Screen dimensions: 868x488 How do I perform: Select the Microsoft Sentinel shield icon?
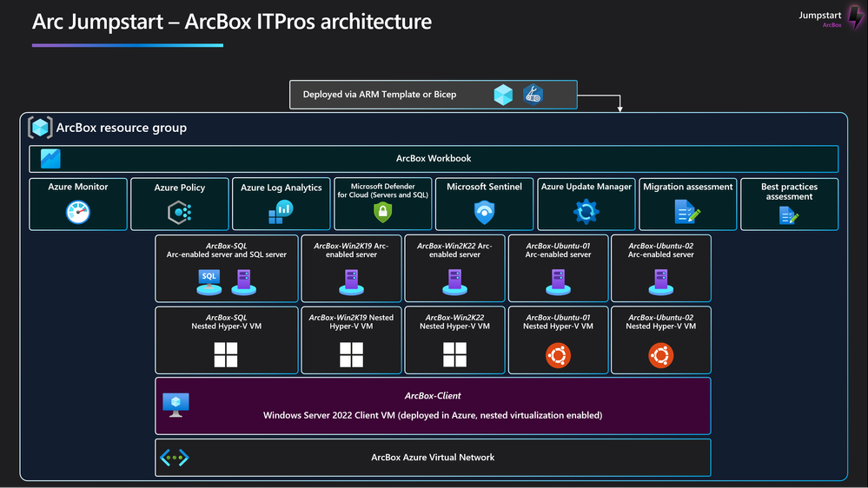click(x=484, y=213)
